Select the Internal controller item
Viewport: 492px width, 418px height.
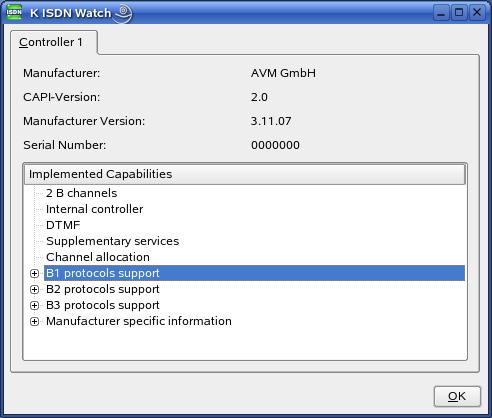[x=95, y=209]
